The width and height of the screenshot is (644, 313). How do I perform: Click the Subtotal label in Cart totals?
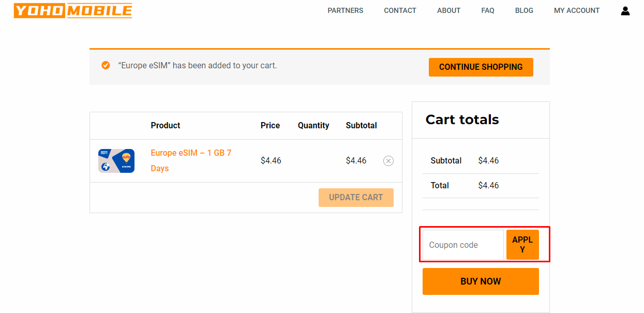446,160
